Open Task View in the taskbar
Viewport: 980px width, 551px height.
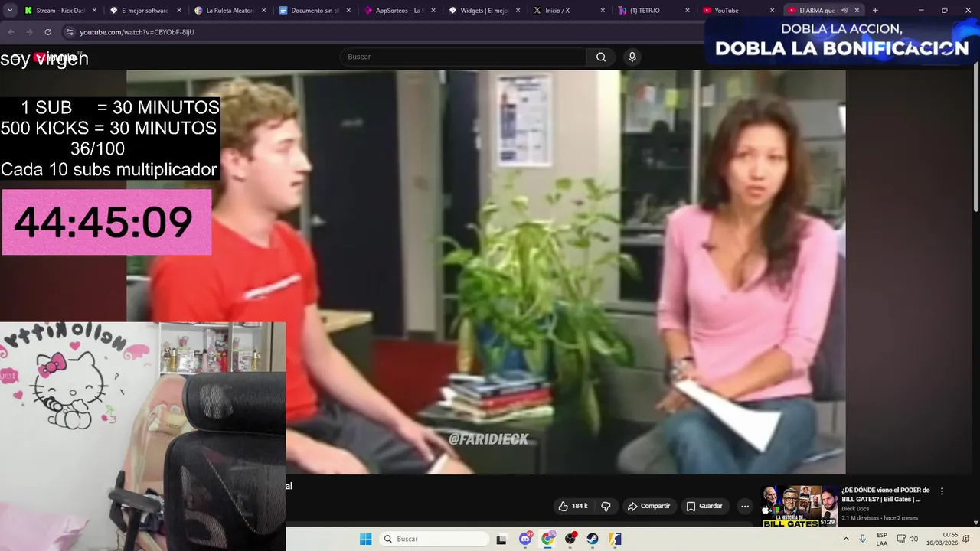[x=501, y=539]
